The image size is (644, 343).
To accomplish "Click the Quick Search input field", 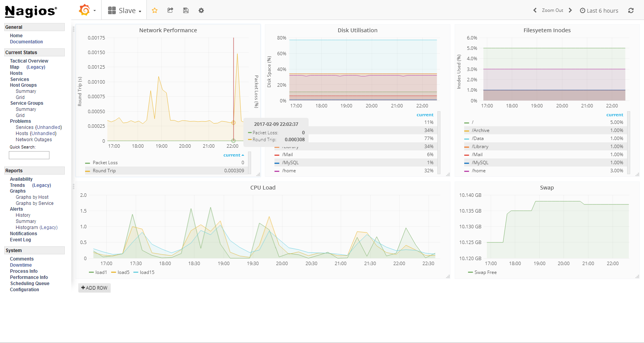I will pos(29,155).
